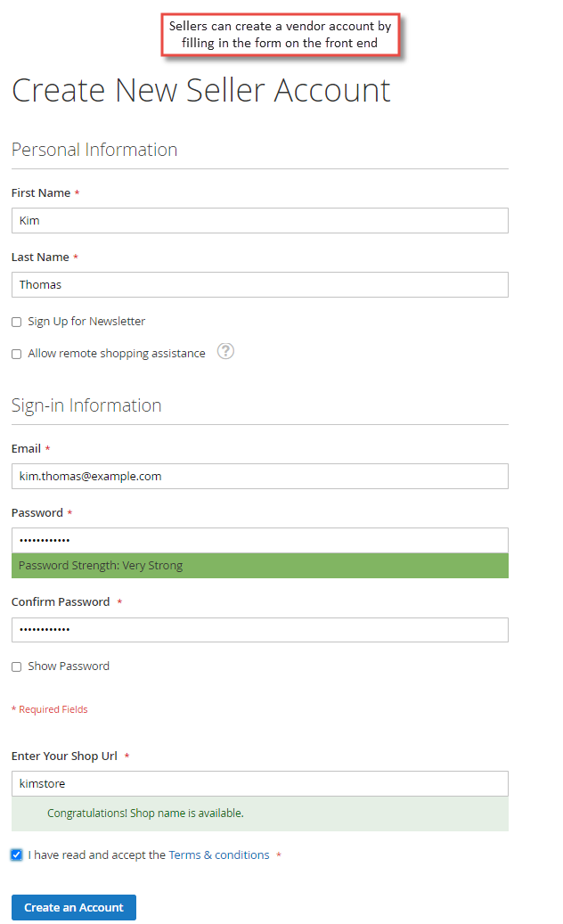The image size is (563, 924).
Task: Click the Personal Information section heading
Action: 94,150
